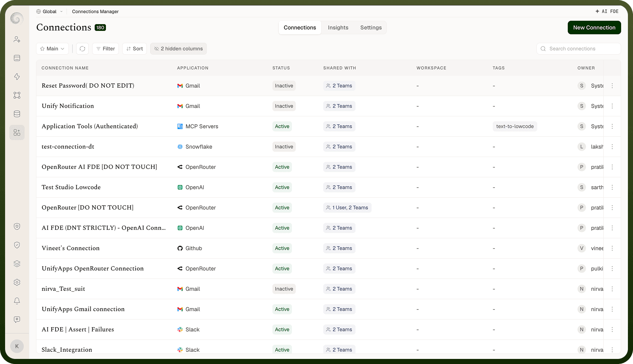Open the table/list icon in sidebar
Image resolution: width=633 pixels, height=364 pixels.
point(17,58)
